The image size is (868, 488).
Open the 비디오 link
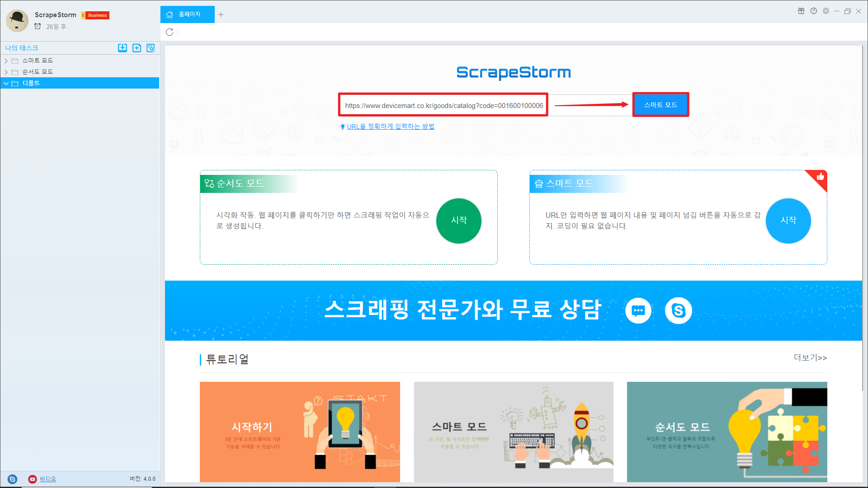click(x=48, y=479)
